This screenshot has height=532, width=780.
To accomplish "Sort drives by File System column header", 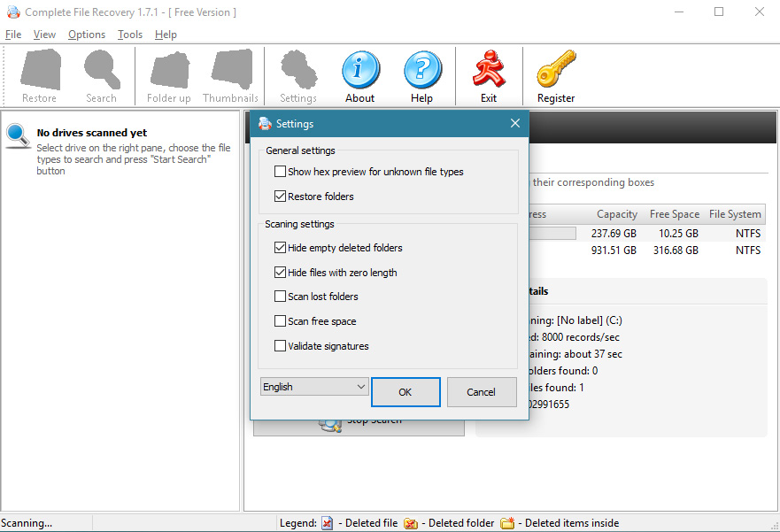I will pyautogui.click(x=735, y=214).
